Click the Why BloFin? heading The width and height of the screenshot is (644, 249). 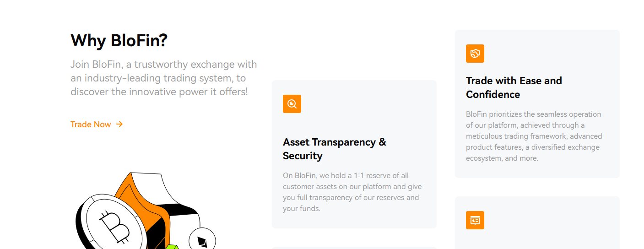click(x=119, y=41)
